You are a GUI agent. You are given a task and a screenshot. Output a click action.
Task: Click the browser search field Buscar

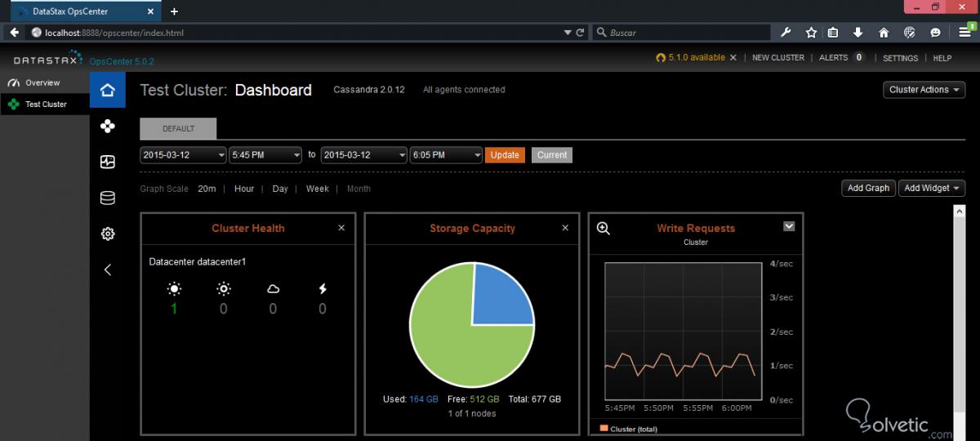coord(681,33)
